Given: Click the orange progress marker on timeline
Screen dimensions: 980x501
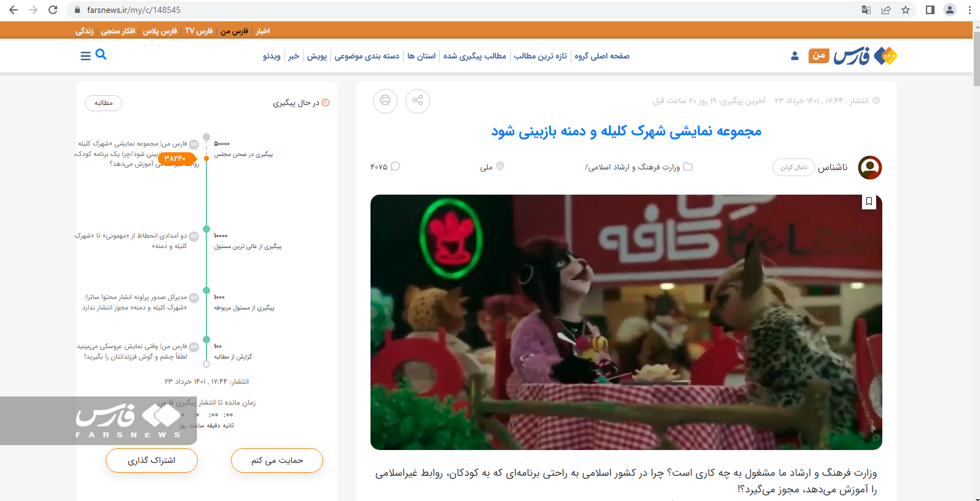Looking at the screenshot, I should point(175,158).
